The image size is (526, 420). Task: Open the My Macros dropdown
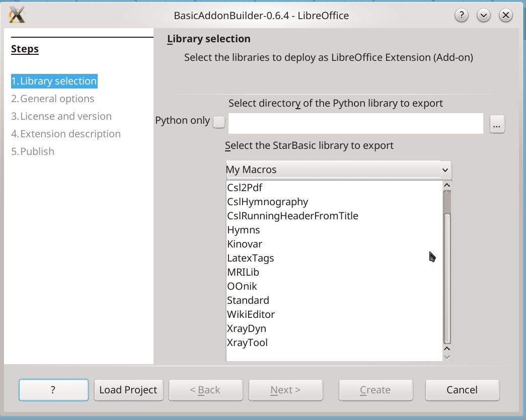click(x=338, y=170)
